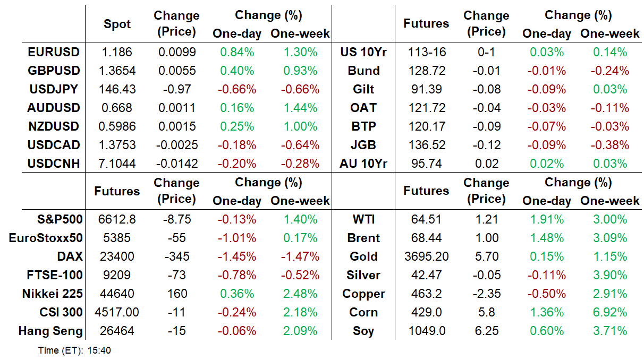Click the Spot column header

[x=117, y=24]
